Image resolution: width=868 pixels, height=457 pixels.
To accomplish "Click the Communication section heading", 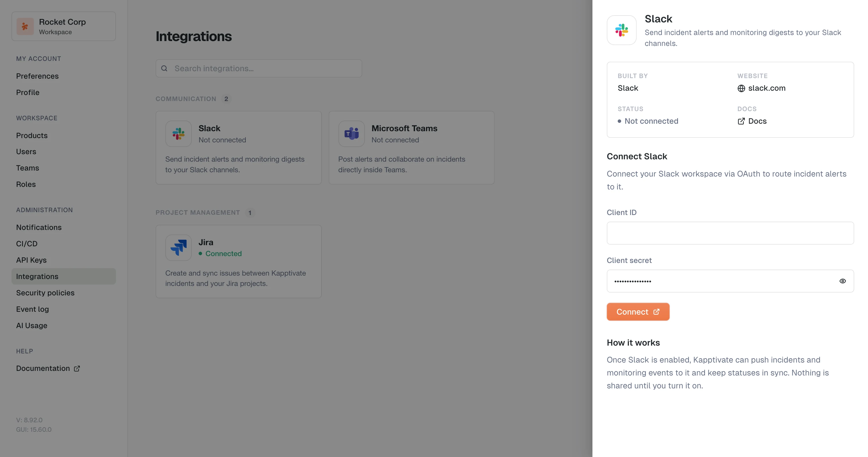I will pos(186,99).
